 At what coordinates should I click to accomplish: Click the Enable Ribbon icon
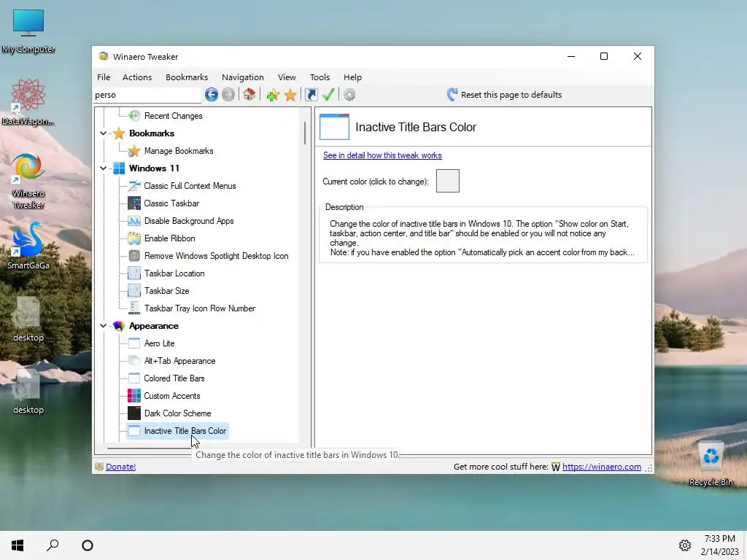pos(134,238)
